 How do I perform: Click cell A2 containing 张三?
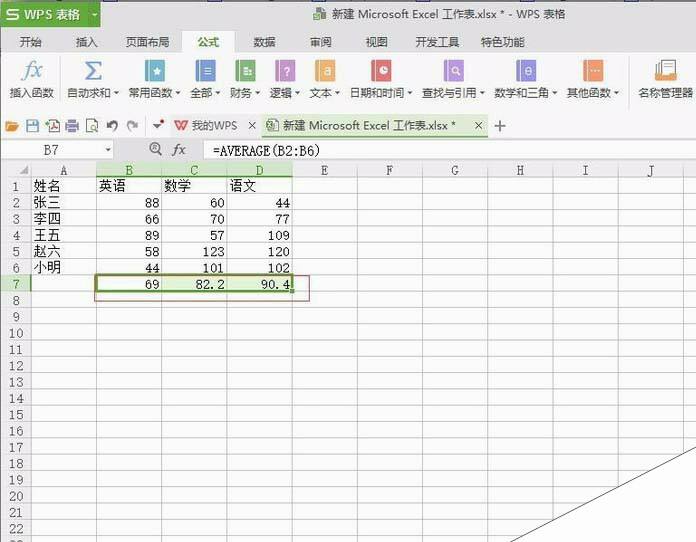pyautogui.click(x=63, y=203)
